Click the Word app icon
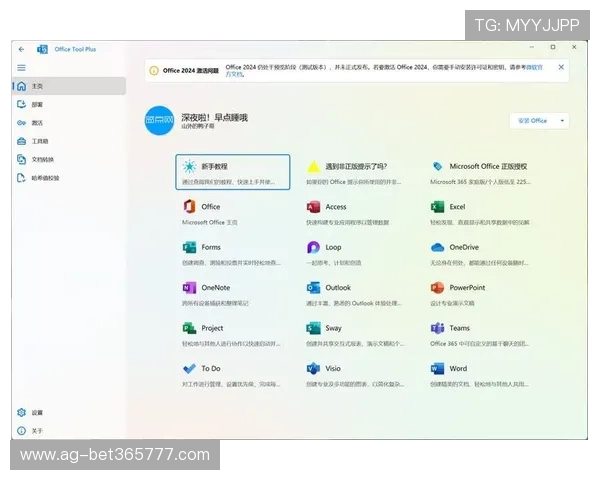 coord(437,368)
